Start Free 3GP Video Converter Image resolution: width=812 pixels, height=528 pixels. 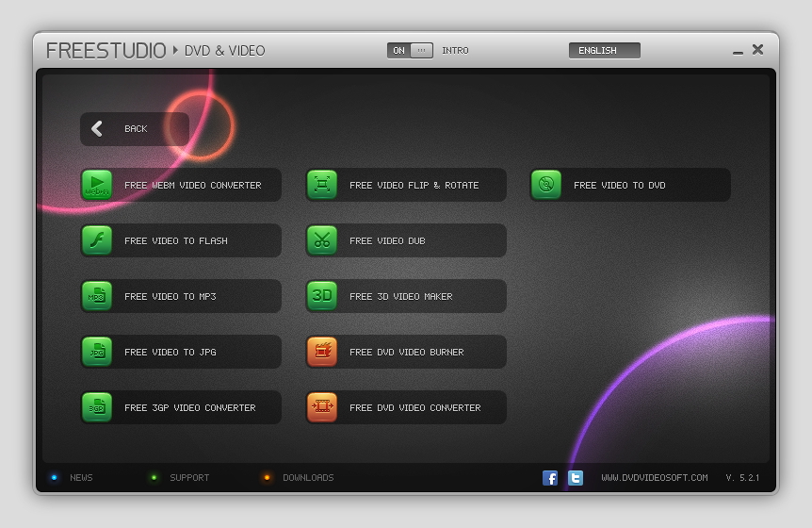(181, 408)
